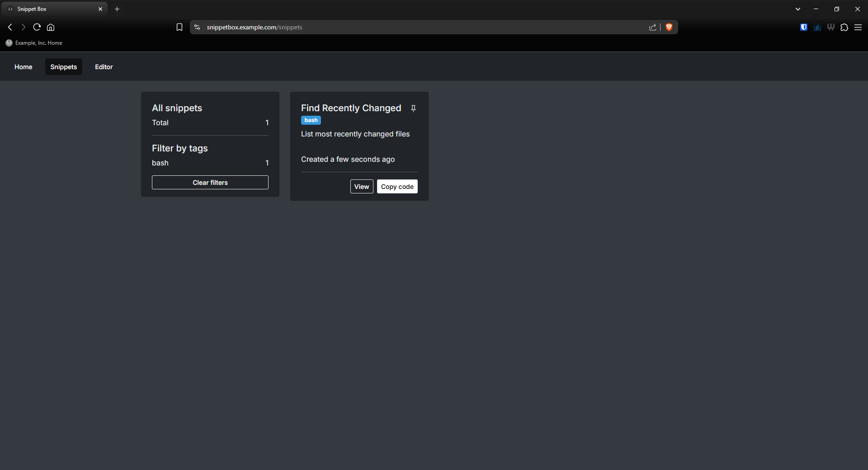Click the share page icon in address bar

(653, 27)
